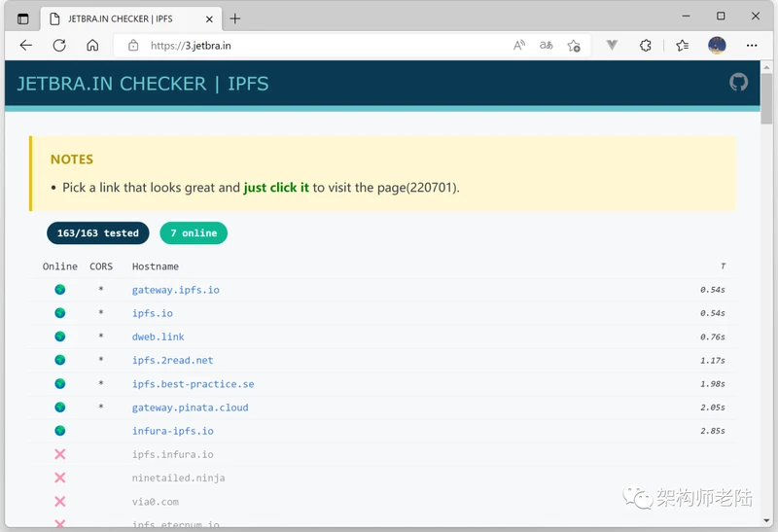
Task: Click globe icon for dweb.link row
Action: [x=60, y=337]
